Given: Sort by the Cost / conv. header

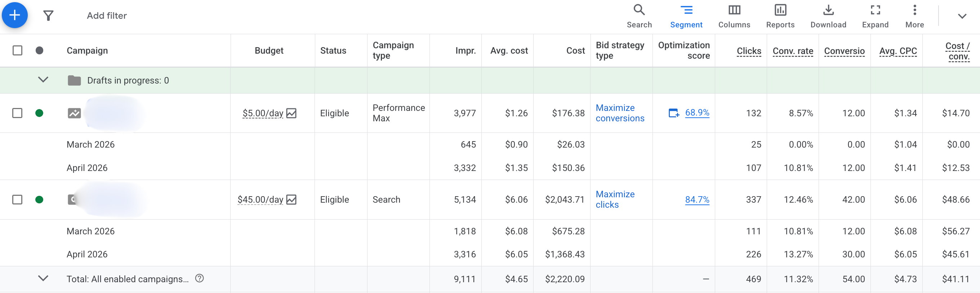Looking at the screenshot, I should (957, 51).
